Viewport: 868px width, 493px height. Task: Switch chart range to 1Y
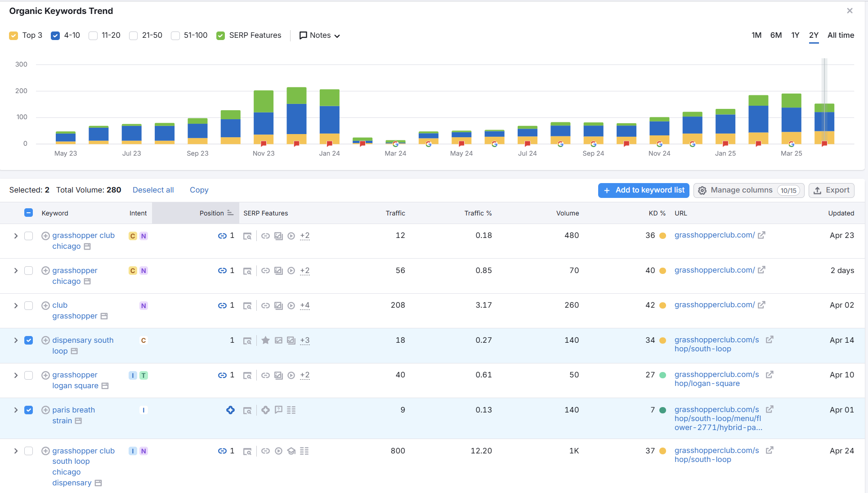[795, 35]
